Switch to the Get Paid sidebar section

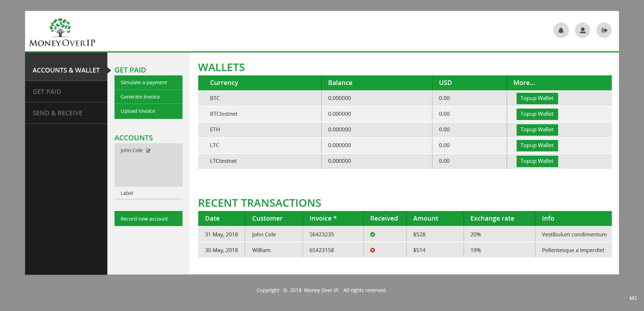pyautogui.click(x=47, y=91)
